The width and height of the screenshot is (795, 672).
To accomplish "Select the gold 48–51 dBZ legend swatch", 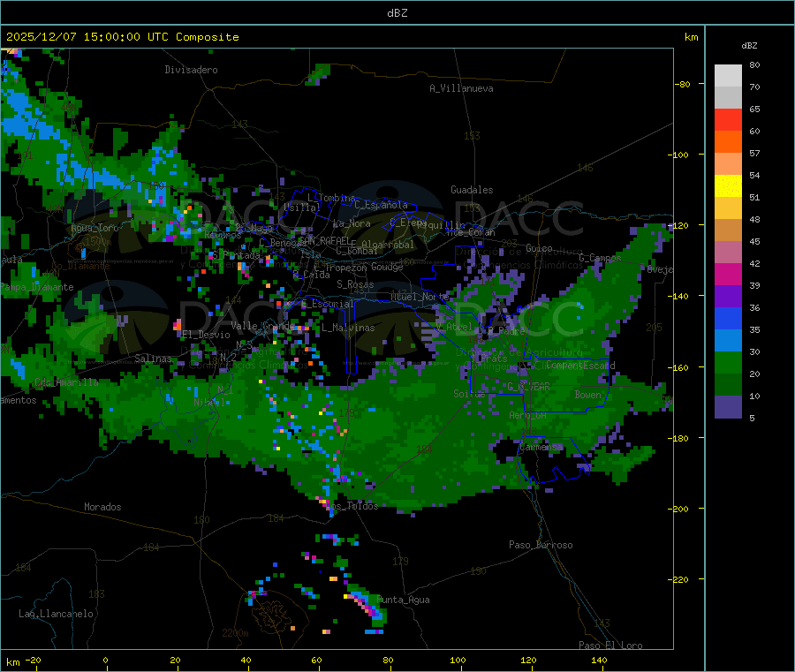I will (x=728, y=208).
